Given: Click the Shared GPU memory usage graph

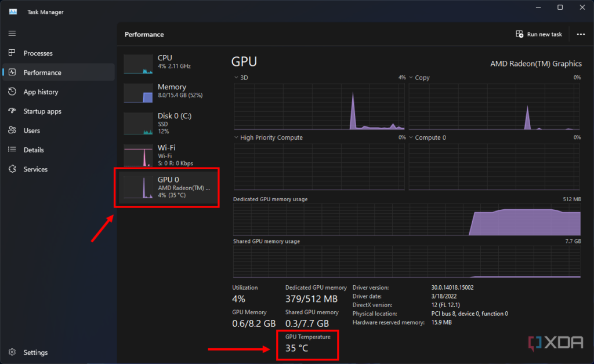Looking at the screenshot, I should click(407, 261).
